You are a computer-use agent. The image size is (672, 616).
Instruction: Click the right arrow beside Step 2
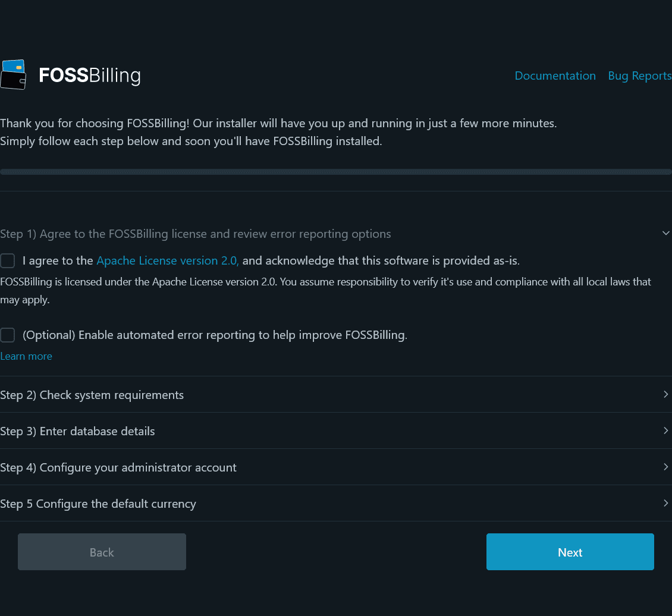665,394
